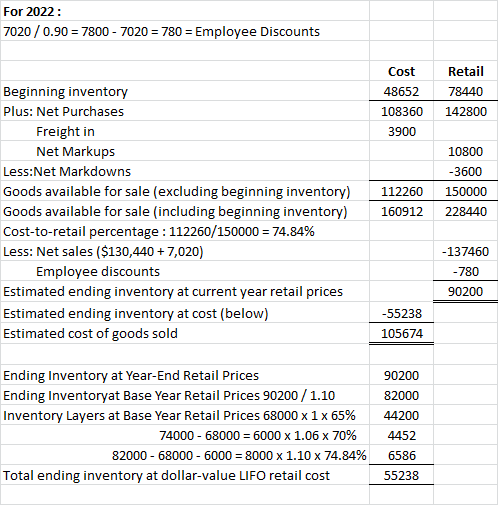Select cost of goods sold 105674
The height and width of the screenshot is (505, 498).
pos(402,334)
